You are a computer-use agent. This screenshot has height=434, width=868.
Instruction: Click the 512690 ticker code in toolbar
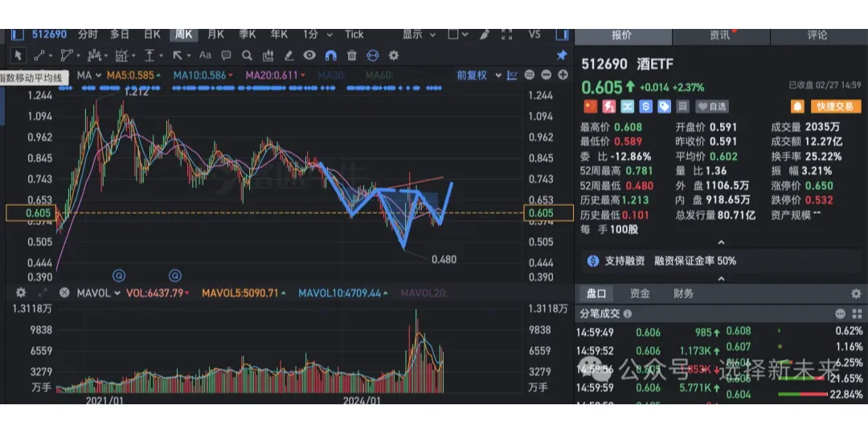pos(49,35)
